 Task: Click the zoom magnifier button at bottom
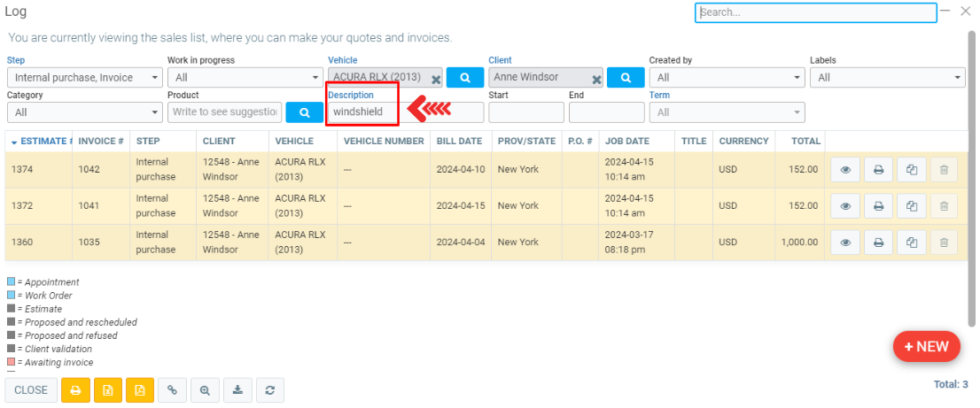205,390
